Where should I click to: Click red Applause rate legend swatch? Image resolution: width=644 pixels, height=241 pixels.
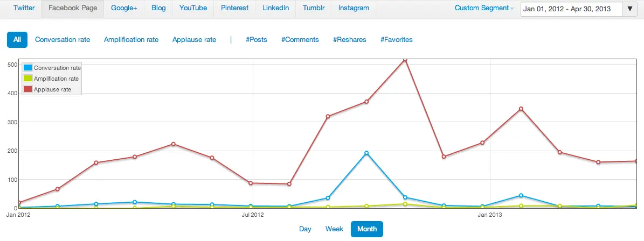pyautogui.click(x=27, y=89)
